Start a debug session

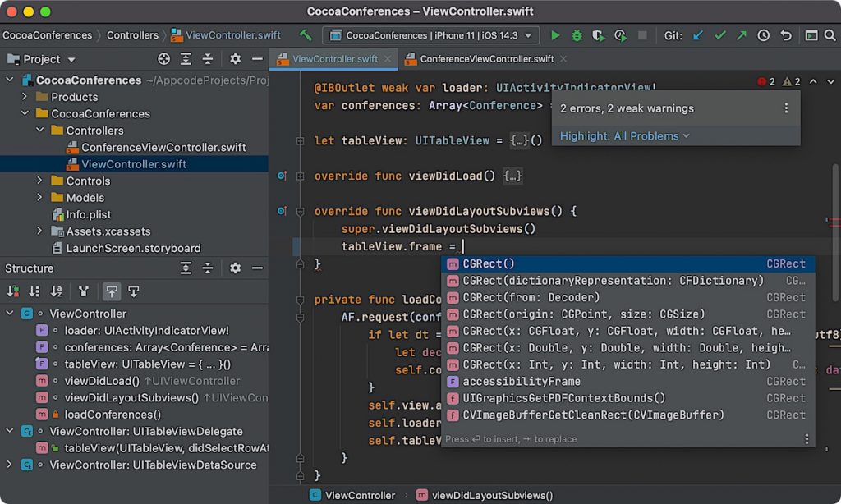coord(577,36)
